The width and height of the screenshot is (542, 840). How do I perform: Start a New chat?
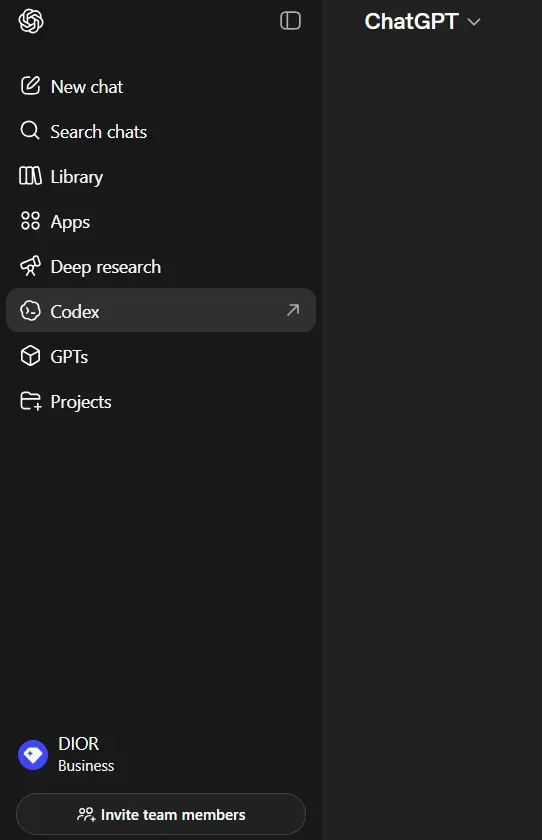[161, 86]
